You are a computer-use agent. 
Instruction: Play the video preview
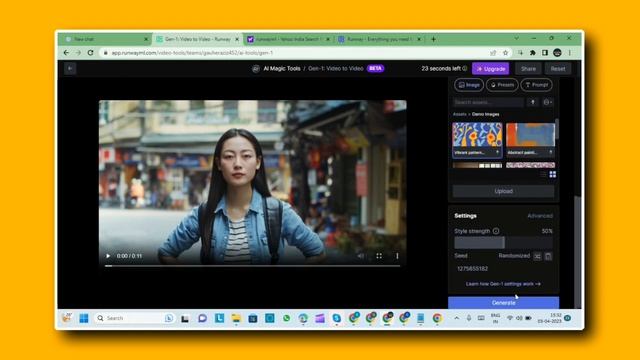[x=108, y=256]
